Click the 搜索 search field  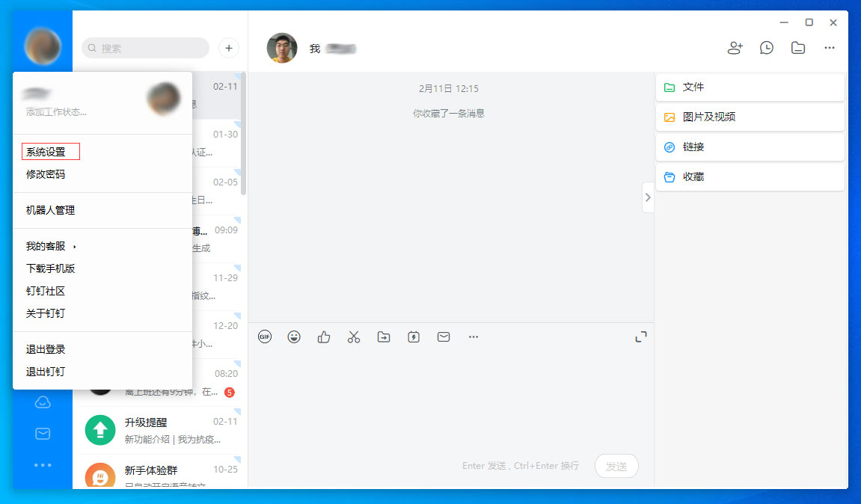145,48
